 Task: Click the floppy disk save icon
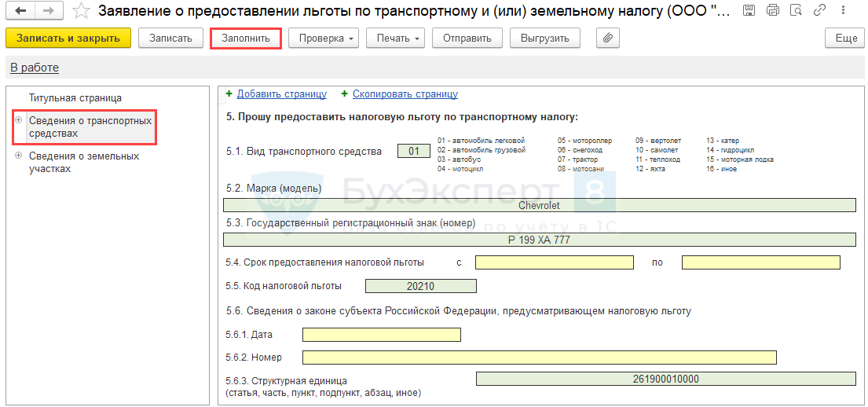click(x=749, y=11)
